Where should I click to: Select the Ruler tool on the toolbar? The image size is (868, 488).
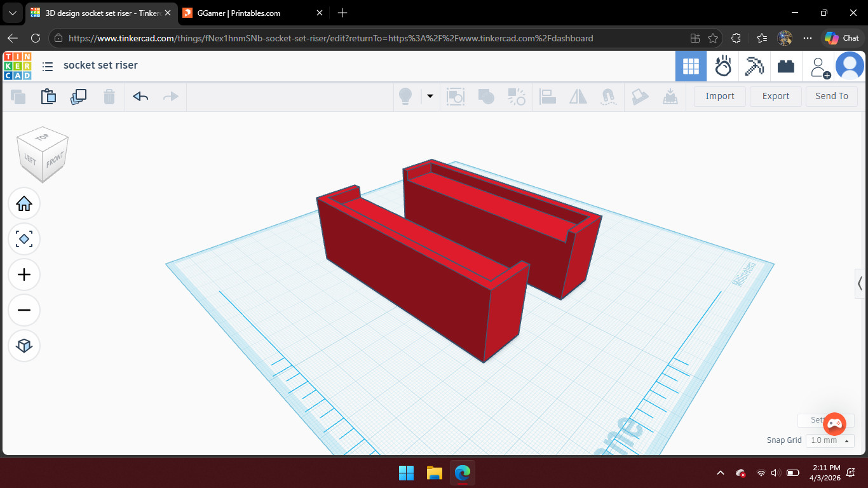coord(670,97)
